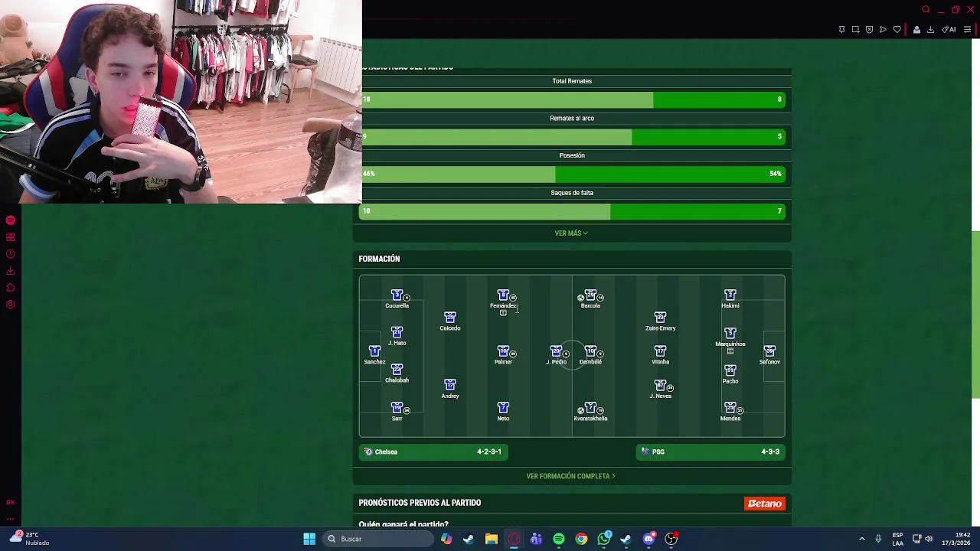The width and height of the screenshot is (980, 551).
Task: Show hidden system tray icons chevron
Action: (x=862, y=539)
